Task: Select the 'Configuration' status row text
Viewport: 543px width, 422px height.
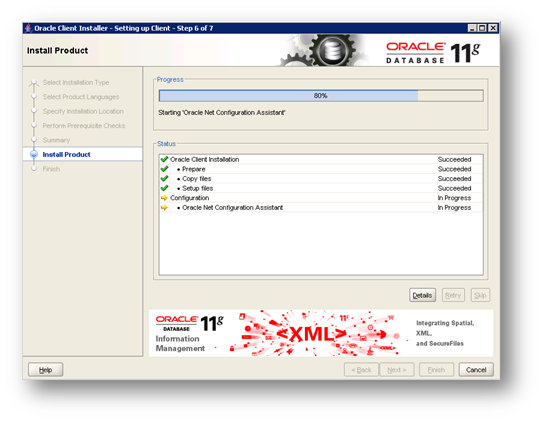Action: tap(189, 198)
